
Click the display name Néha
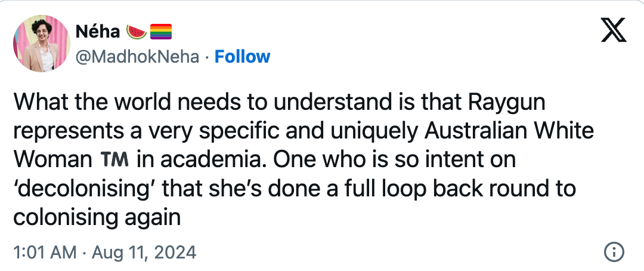98,31
